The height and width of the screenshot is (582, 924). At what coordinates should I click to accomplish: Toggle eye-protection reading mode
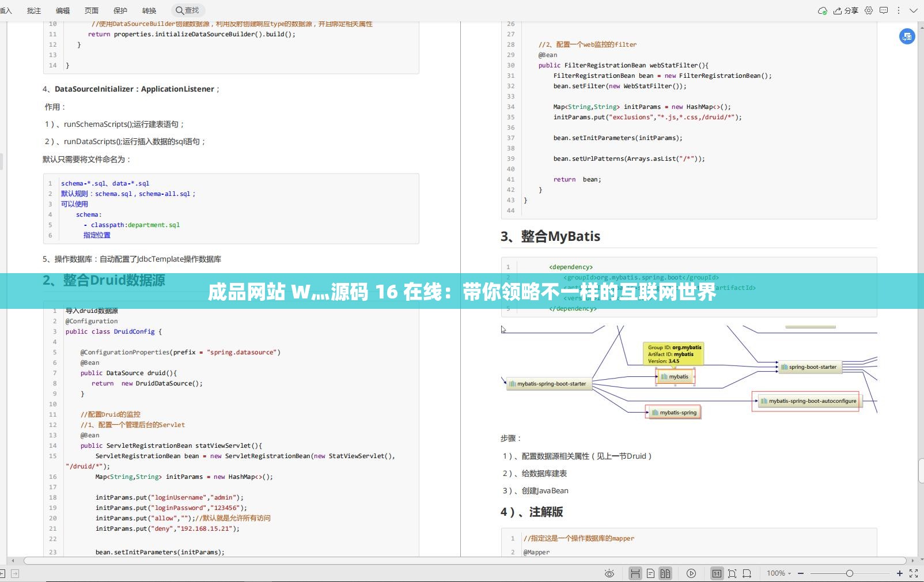tap(609, 573)
